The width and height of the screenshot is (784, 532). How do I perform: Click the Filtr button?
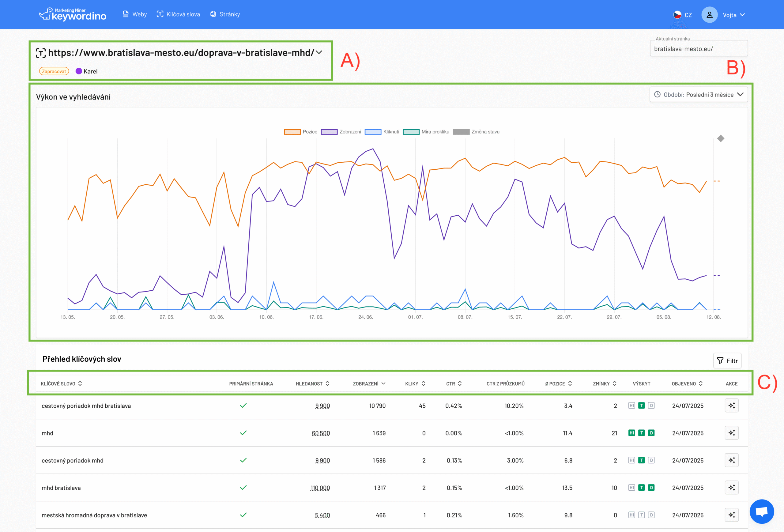(x=727, y=360)
